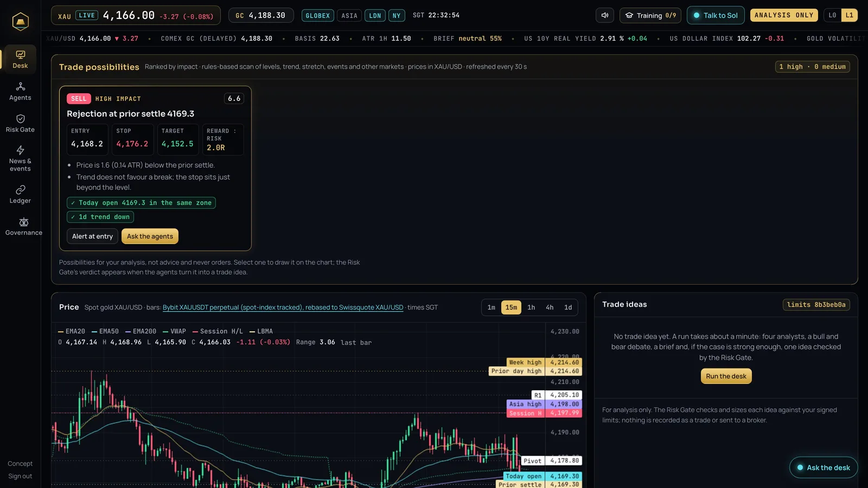
Task: Select the 1d timeframe
Action: click(x=568, y=307)
